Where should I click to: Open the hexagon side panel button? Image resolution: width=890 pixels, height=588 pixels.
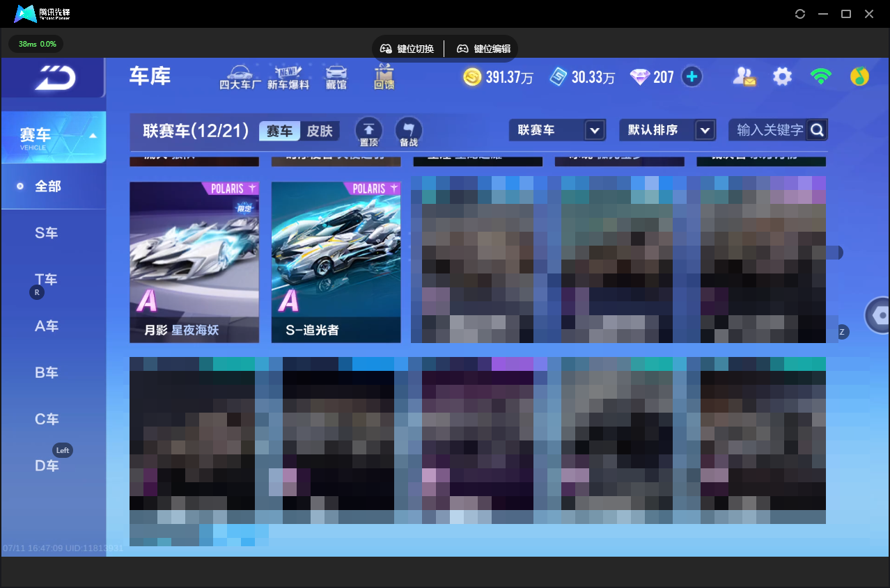point(877,316)
